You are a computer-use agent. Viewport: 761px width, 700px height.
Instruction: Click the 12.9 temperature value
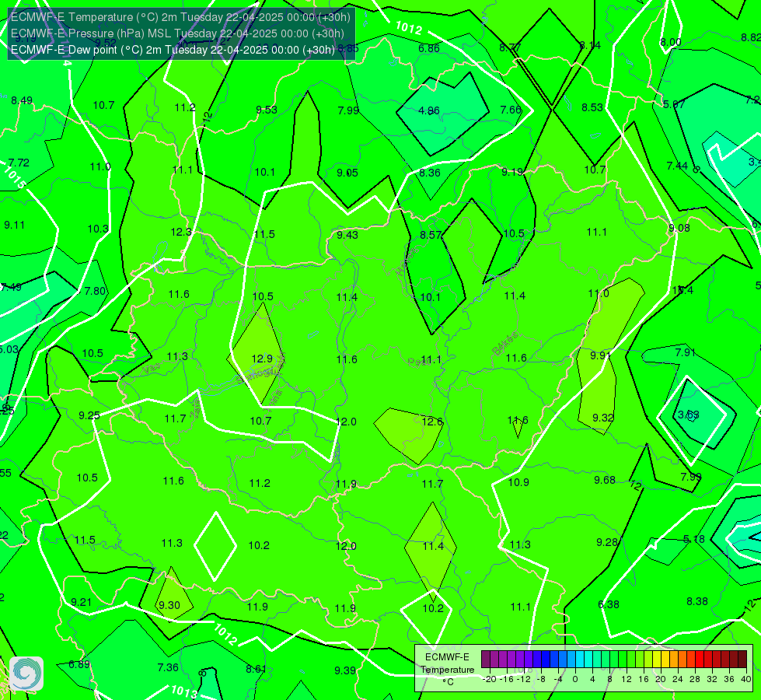tap(262, 359)
